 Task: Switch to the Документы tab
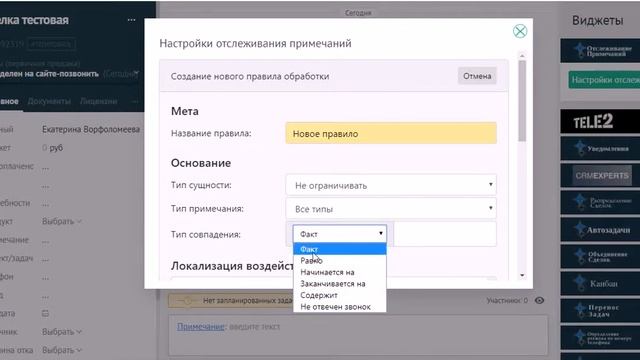point(49,101)
